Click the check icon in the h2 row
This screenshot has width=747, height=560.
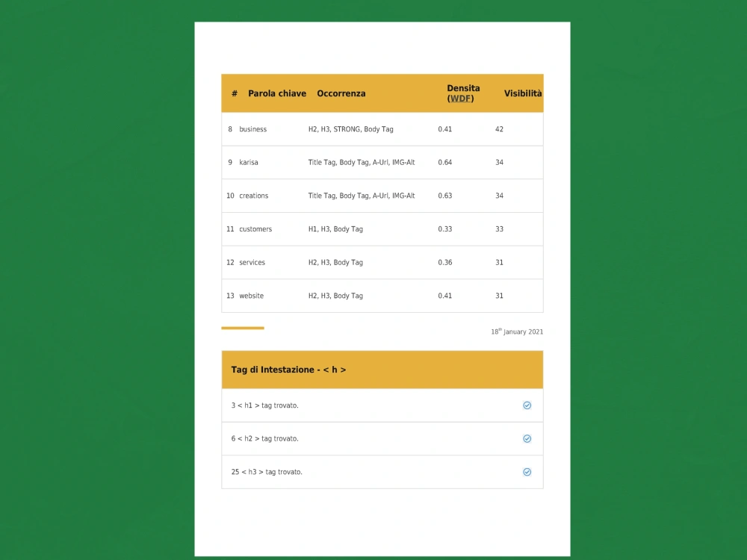[x=527, y=438]
